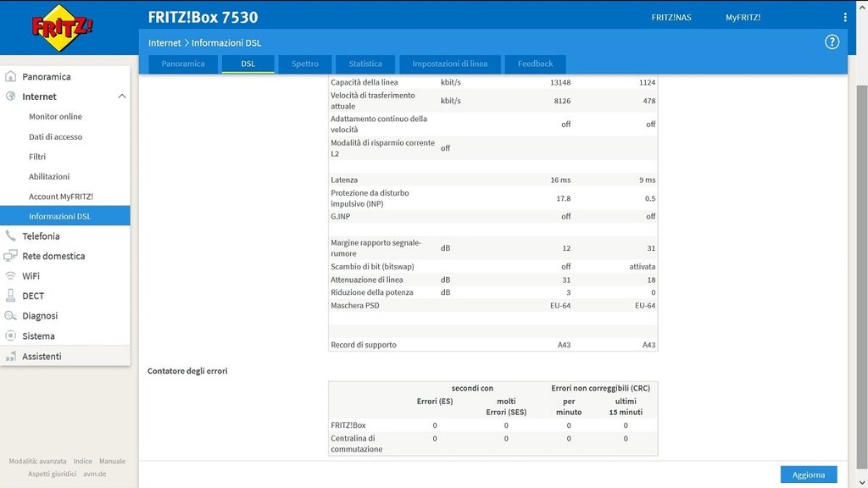Open FRITZ!NAS link in header
Viewport: 868px width, 488px height.
point(671,17)
